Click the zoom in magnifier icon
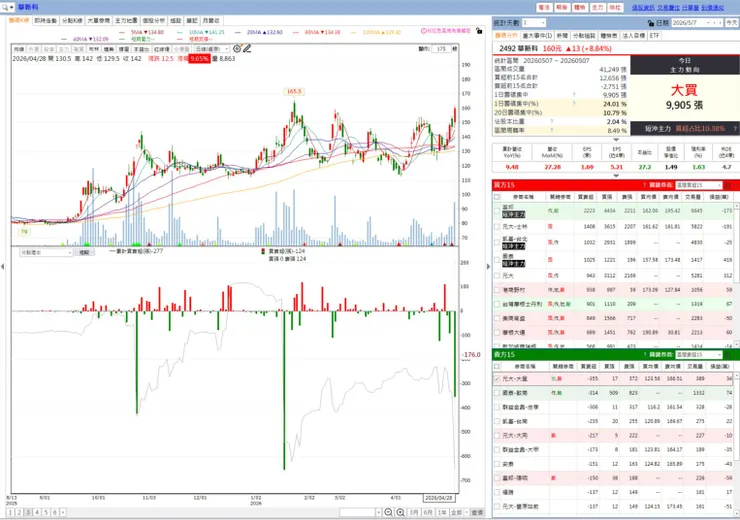This screenshot has height=520, width=740. 400,512
